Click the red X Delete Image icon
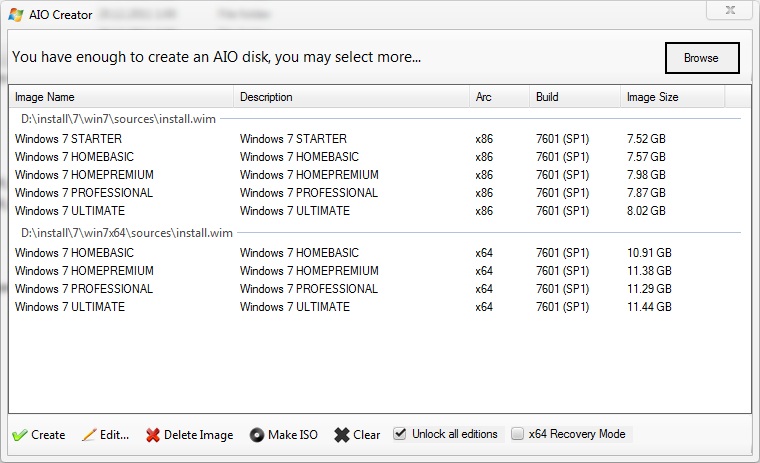This screenshot has height=463, width=760. [x=153, y=435]
